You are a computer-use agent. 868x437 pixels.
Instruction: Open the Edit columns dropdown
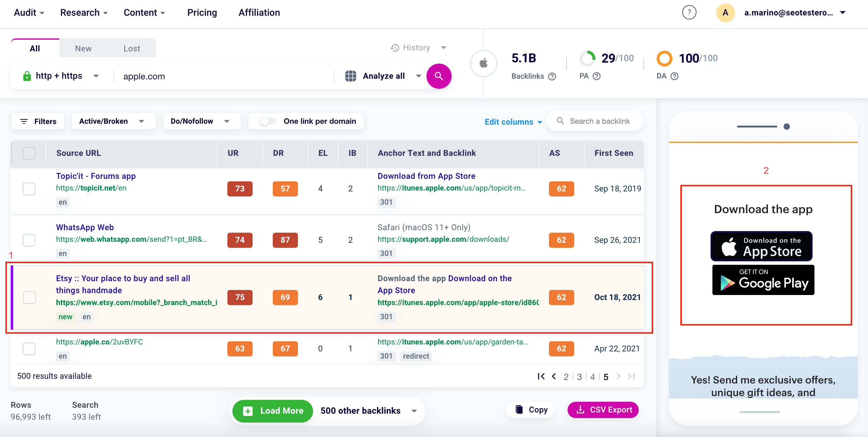tap(512, 122)
